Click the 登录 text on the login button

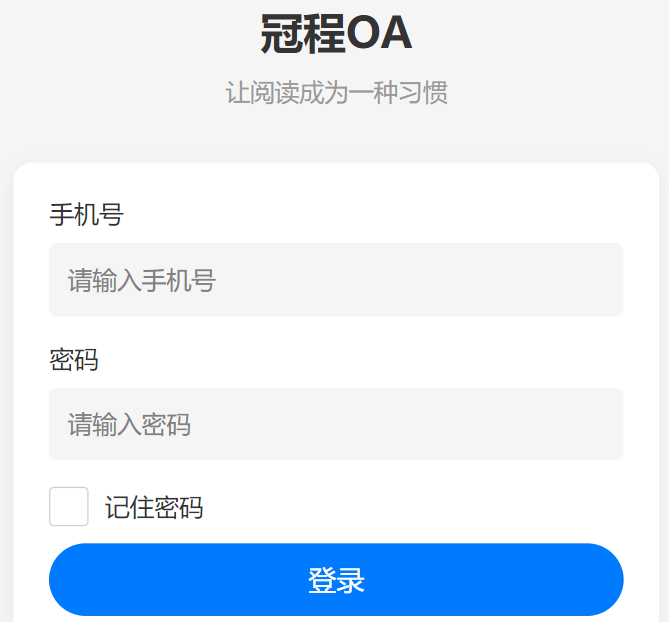click(x=336, y=581)
